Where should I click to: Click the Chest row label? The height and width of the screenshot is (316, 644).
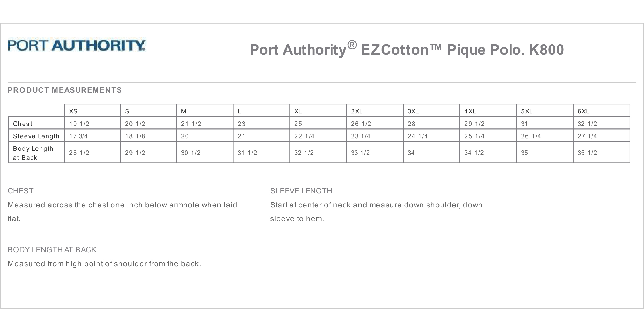(x=23, y=124)
